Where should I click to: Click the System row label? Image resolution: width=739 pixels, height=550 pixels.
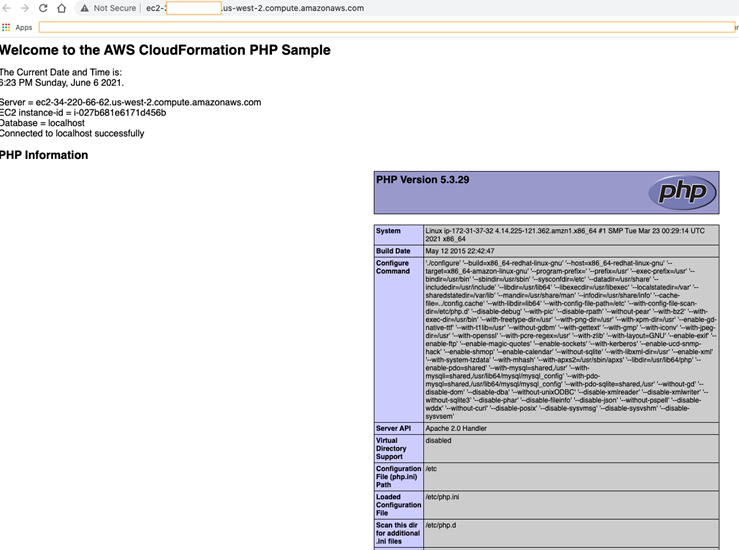(x=388, y=231)
